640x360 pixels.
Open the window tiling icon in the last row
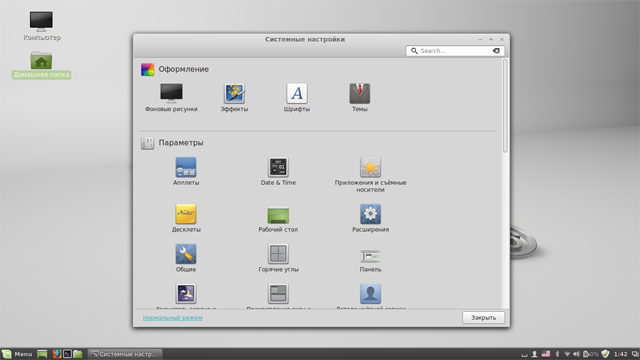point(278,293)
